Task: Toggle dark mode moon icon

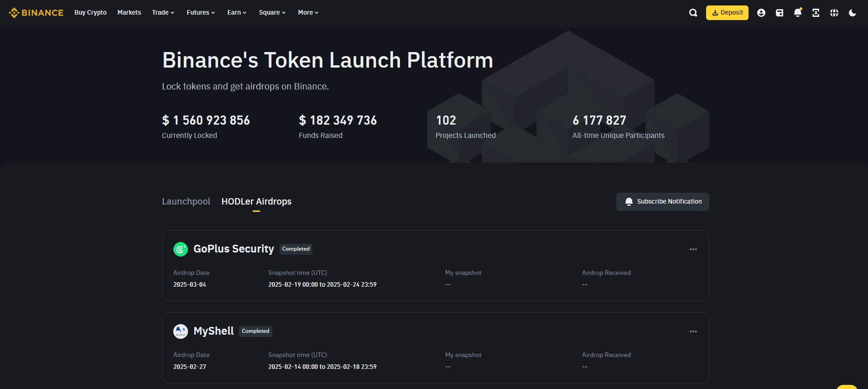Action: tap(852, 13)
